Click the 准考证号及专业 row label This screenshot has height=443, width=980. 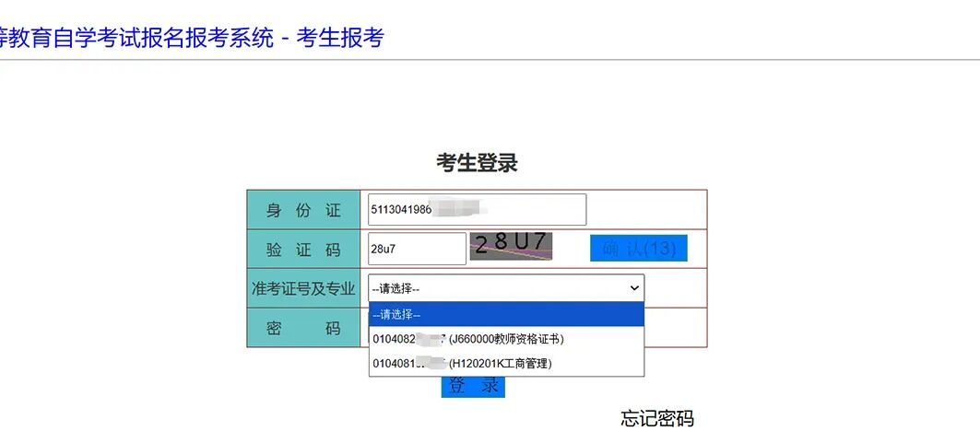click(x=303, y=288)
